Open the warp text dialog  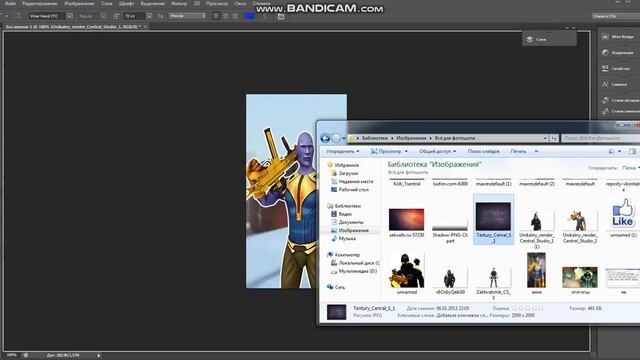pyautogui.click(x=264, y=16)
